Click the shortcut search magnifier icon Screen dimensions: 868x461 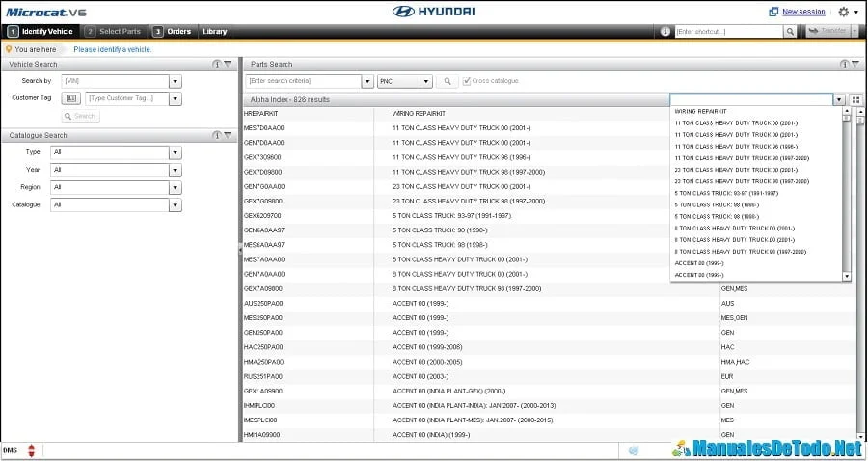[790, 32]
